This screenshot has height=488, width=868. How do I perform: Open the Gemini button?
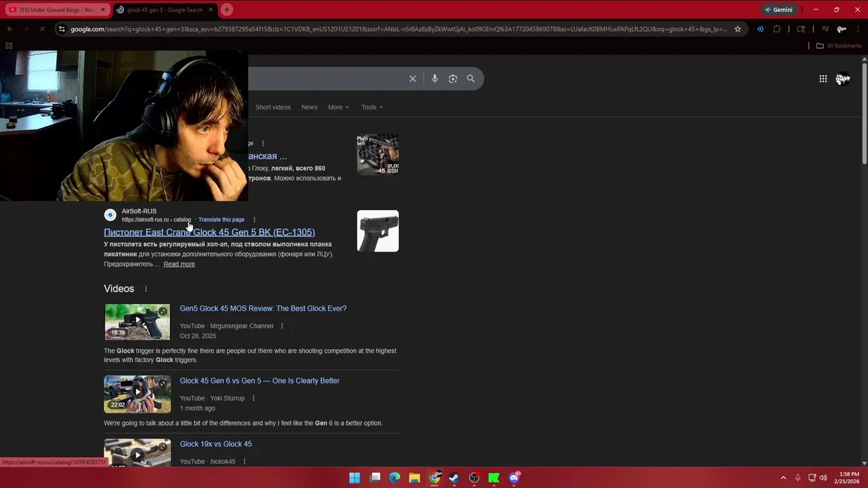tap(778, 9)
